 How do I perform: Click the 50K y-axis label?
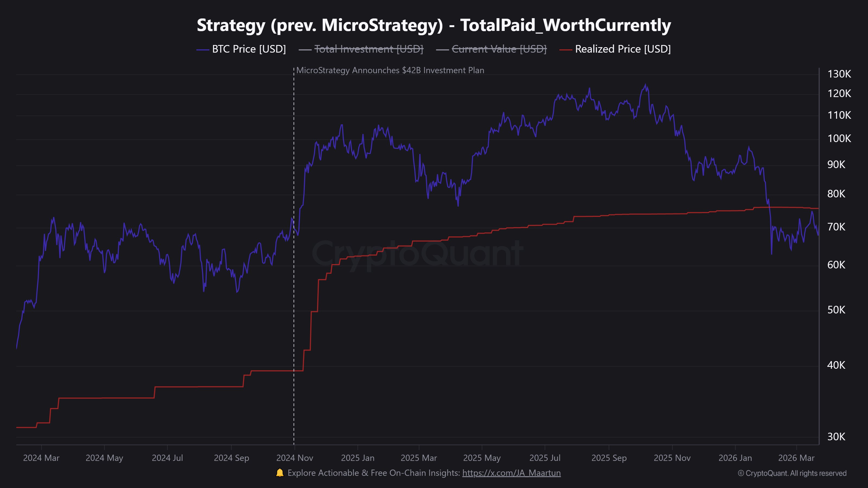click(836, 310)
